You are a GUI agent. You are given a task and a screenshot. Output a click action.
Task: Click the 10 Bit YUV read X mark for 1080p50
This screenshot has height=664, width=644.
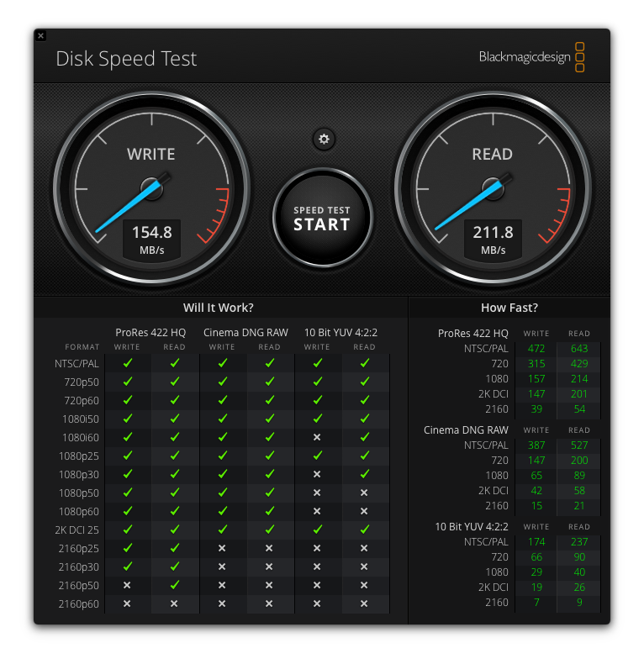coord(364,493)
